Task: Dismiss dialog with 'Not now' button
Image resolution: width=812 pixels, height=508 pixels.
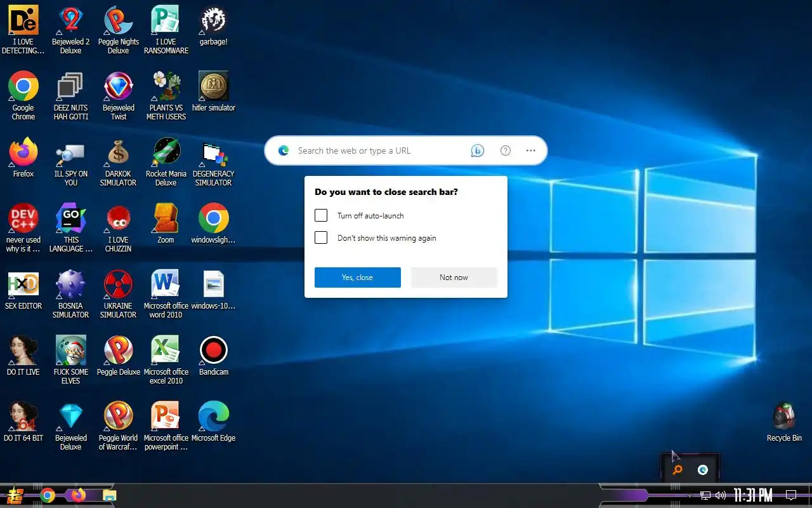Action: tap(454, 277)
